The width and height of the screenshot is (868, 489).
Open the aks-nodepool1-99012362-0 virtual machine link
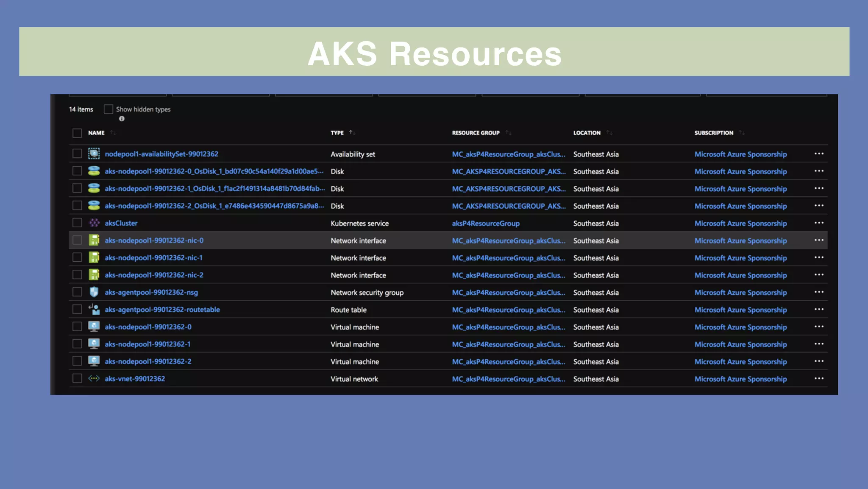pos(148,327)
